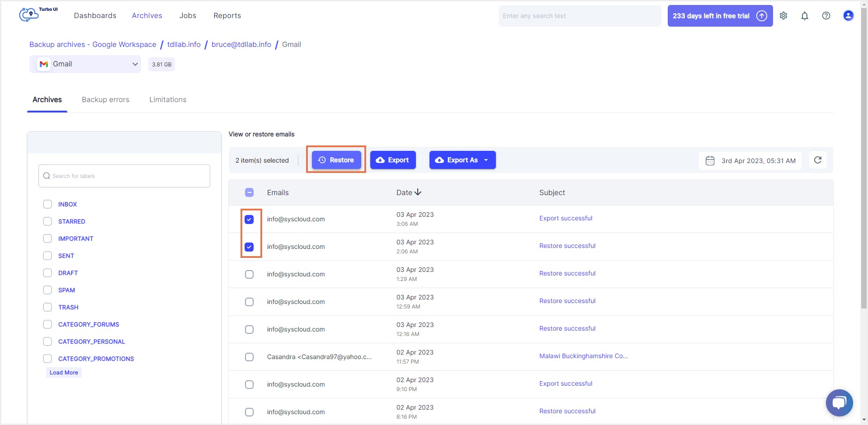Screen dimensions: 868x425
Task: Click the Turbo UI logo
Action: point(28,14)
